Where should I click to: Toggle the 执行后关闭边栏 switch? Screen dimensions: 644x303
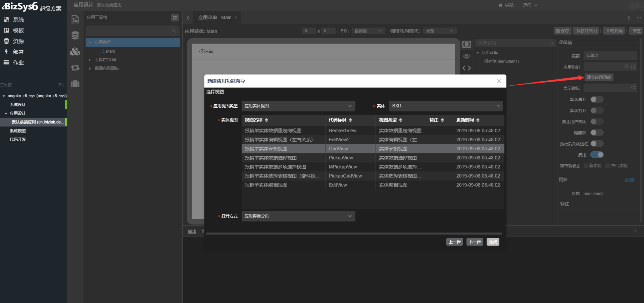click(x=597, y=144)
